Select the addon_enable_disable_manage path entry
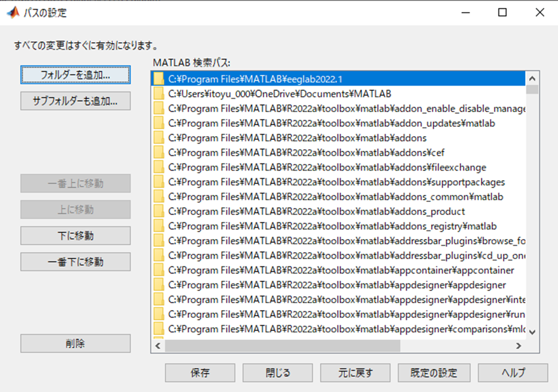 [339, 109]
